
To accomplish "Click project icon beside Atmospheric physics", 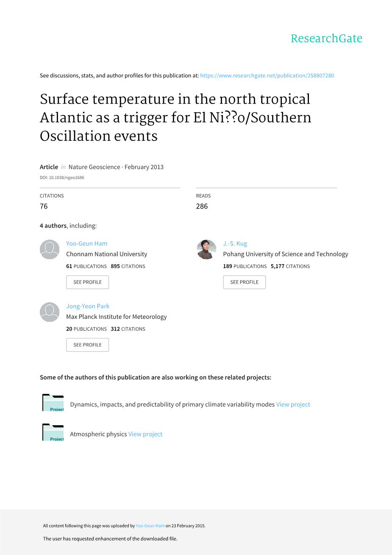I will click(x=53, y=432).
